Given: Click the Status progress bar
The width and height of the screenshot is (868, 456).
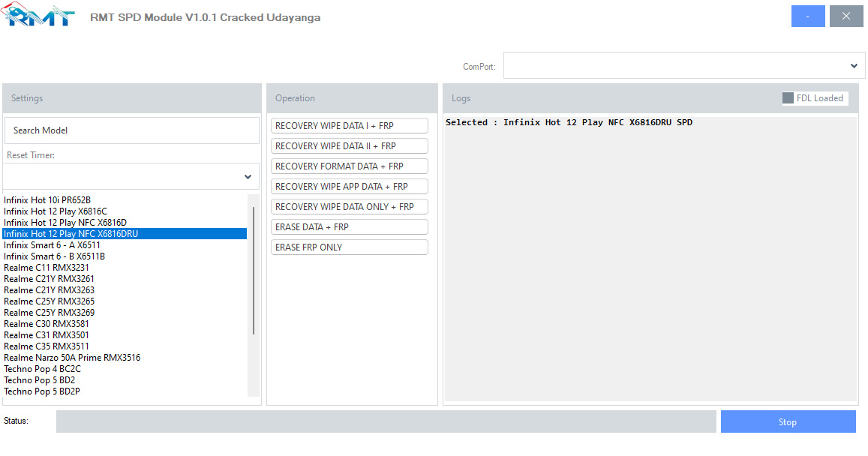Looking at the screenshot, I should 386,421.
